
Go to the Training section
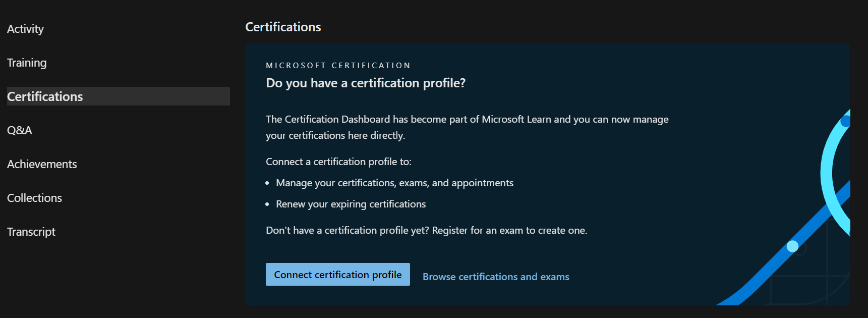click(27, 63)
